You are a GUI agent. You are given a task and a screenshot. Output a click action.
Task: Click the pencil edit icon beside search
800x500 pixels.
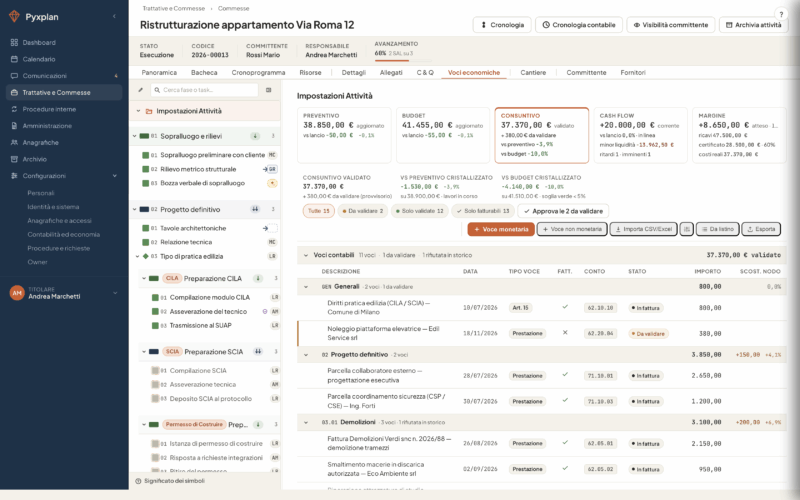tap(140, 90)
